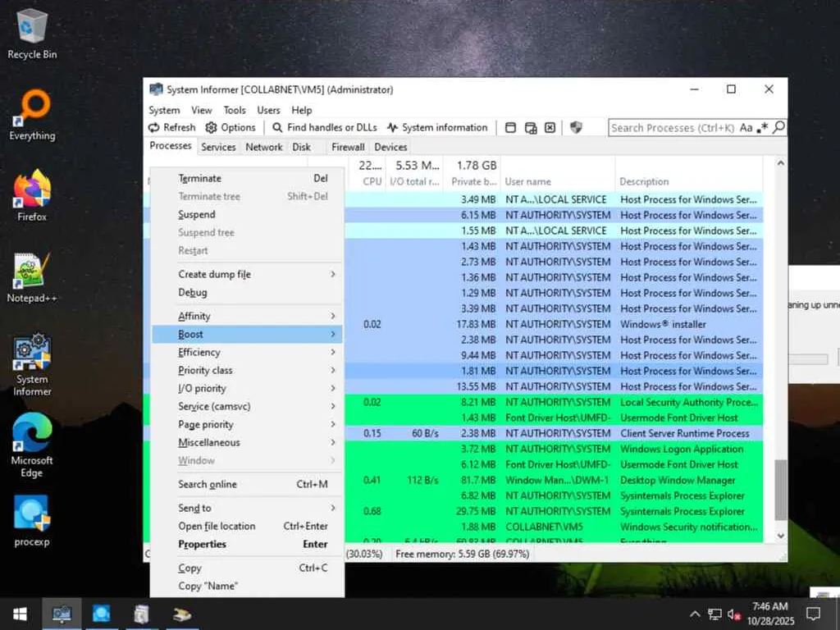Choose Open file location

(x=247, y=526)
